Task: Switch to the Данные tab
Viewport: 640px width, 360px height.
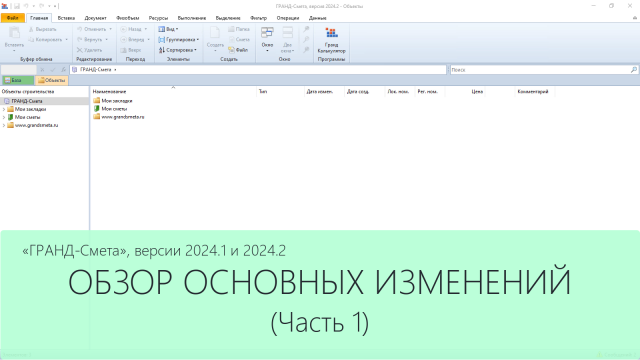Action: [318, 18]
